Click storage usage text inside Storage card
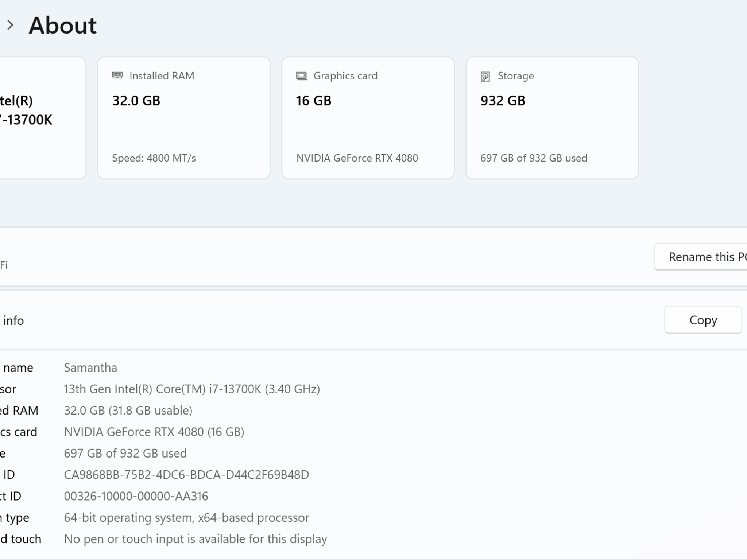The image size is (747, 560). coord(534,158)
